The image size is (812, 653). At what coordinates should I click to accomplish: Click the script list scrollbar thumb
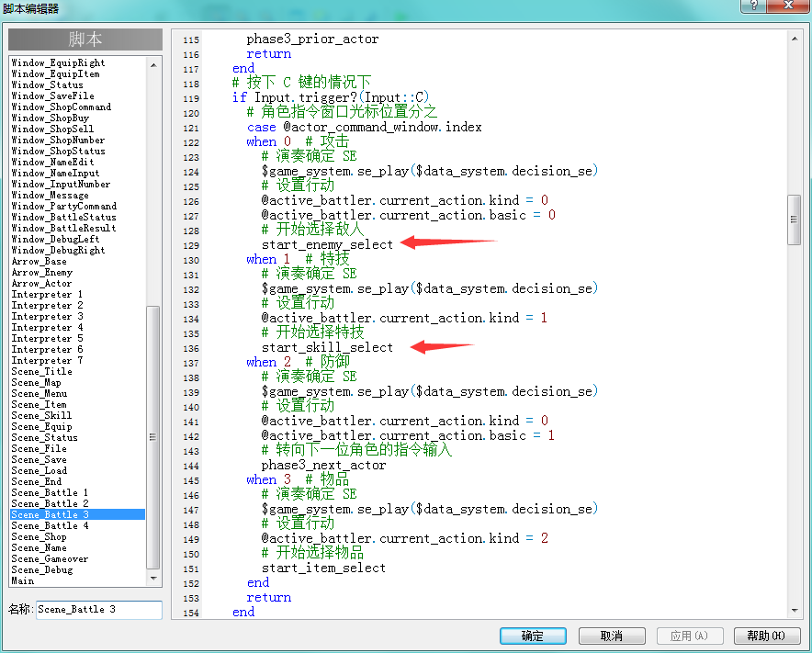point(152,437)
